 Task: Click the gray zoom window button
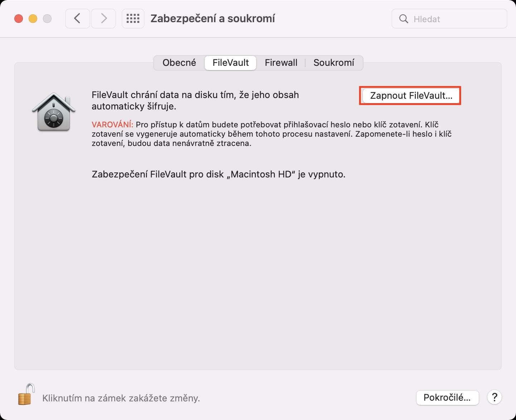tap(47, 19)
